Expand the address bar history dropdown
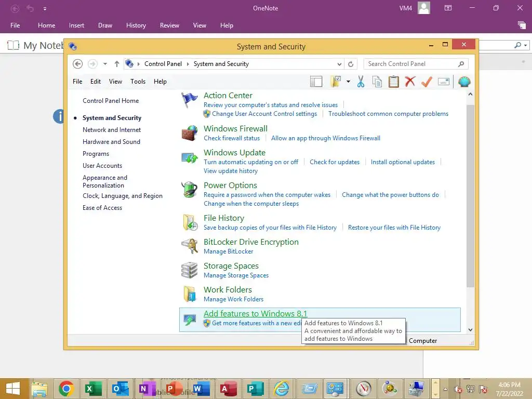This screenshot has width=532, height=399. click(339, 64)
